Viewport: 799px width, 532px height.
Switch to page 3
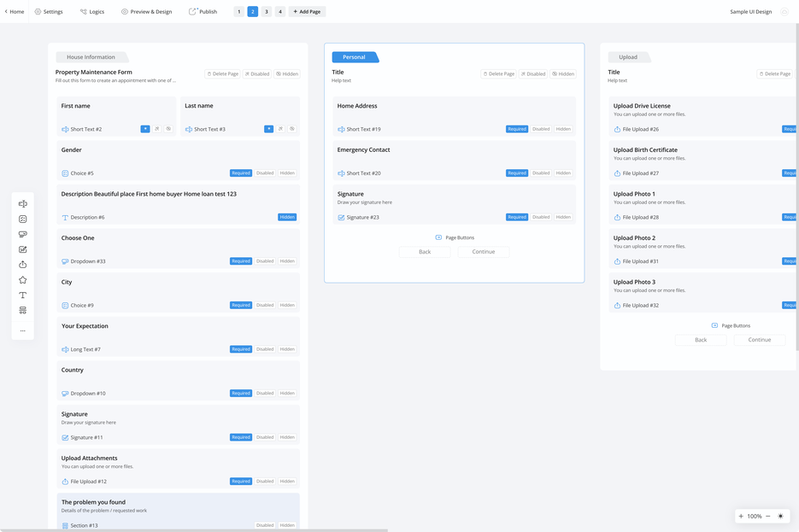(267, 12)
